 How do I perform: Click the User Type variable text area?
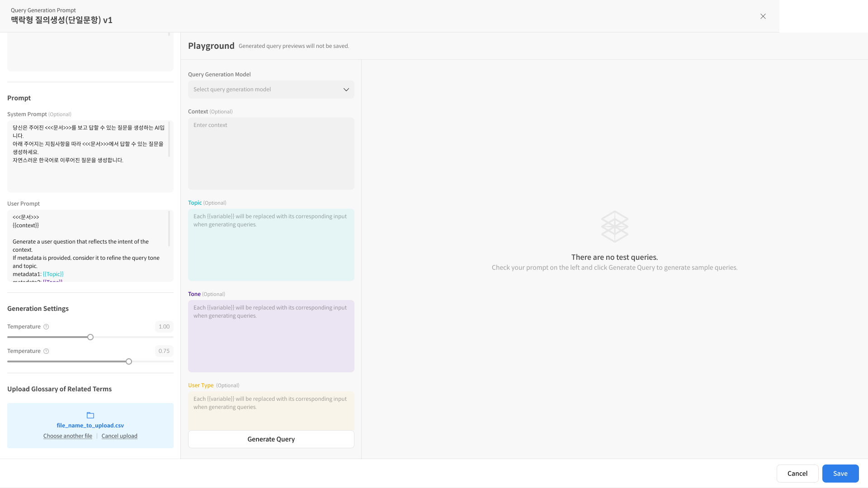tap(271, 411)
